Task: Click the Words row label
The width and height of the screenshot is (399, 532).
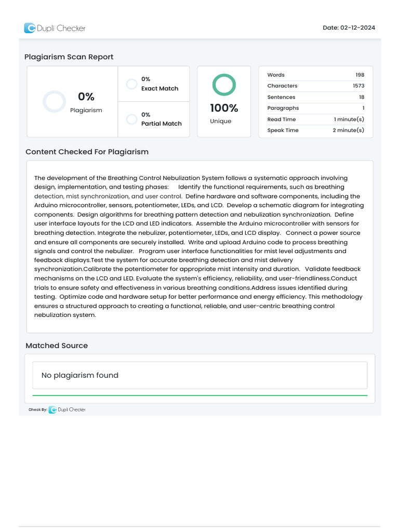Action: point(276,75)
